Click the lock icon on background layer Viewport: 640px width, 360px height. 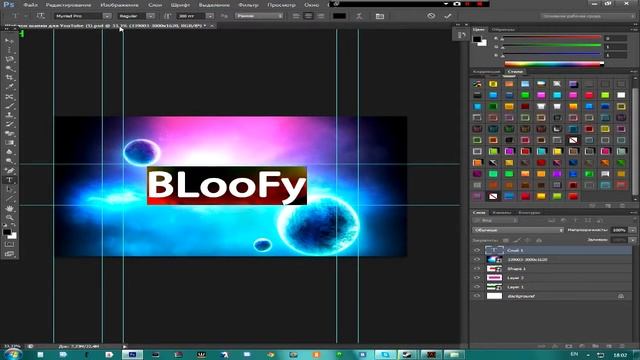621,296
